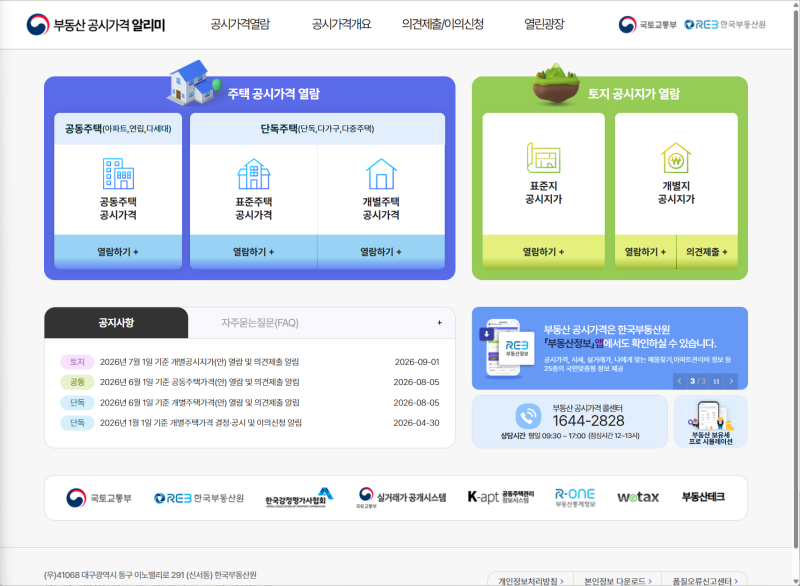Click 열람하기 + under 표준지 공시지가
This screenshot has width=800, height=586.
(543, 251)
